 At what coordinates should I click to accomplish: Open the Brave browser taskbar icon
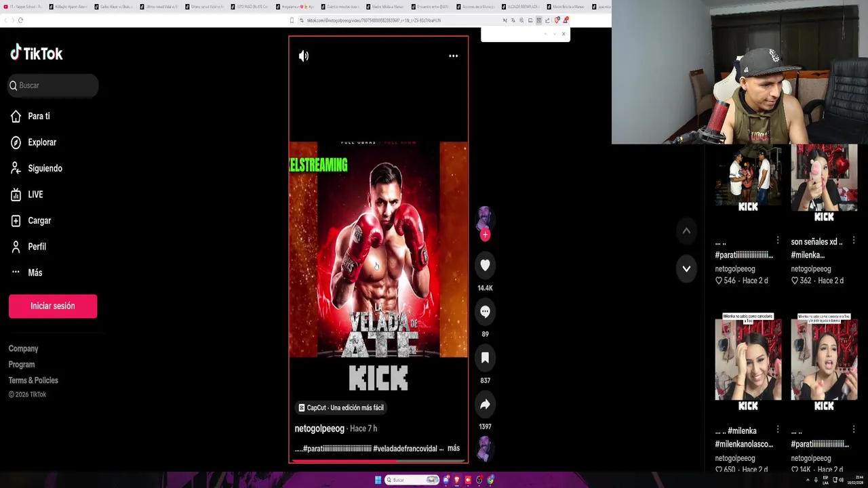tap(457, 480)
